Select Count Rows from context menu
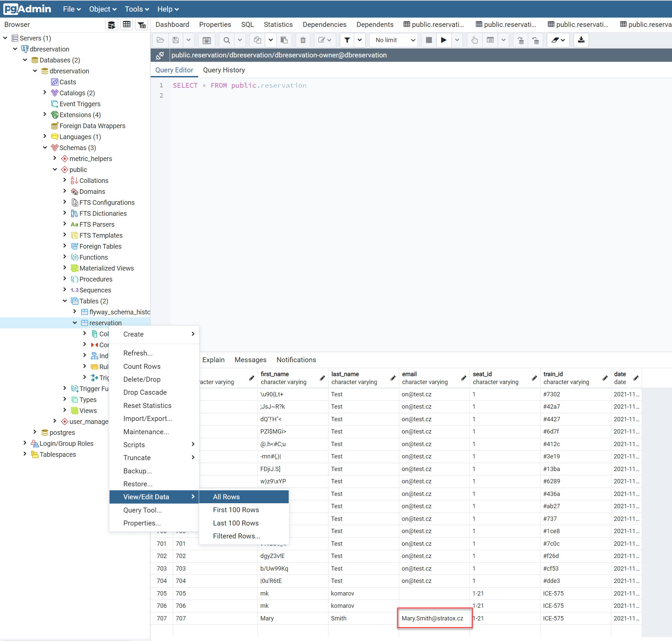Viewport: 672px width, 641px height. [x=154, y=366]
